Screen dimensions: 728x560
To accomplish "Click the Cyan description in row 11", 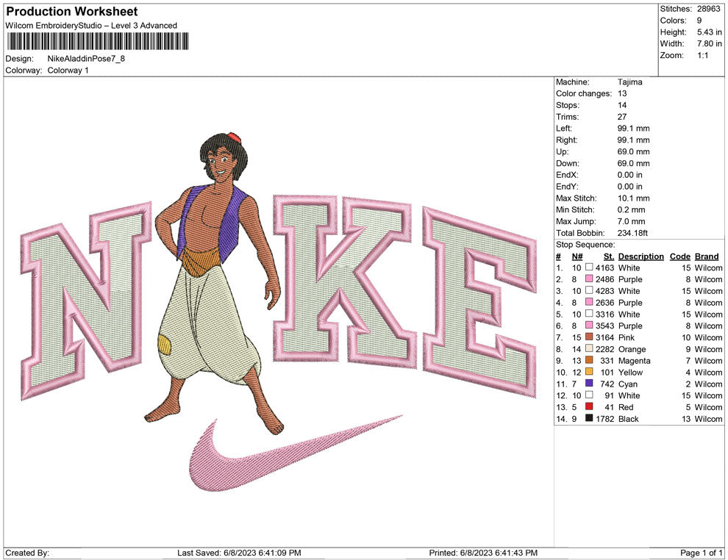I will tap(628, 384).
